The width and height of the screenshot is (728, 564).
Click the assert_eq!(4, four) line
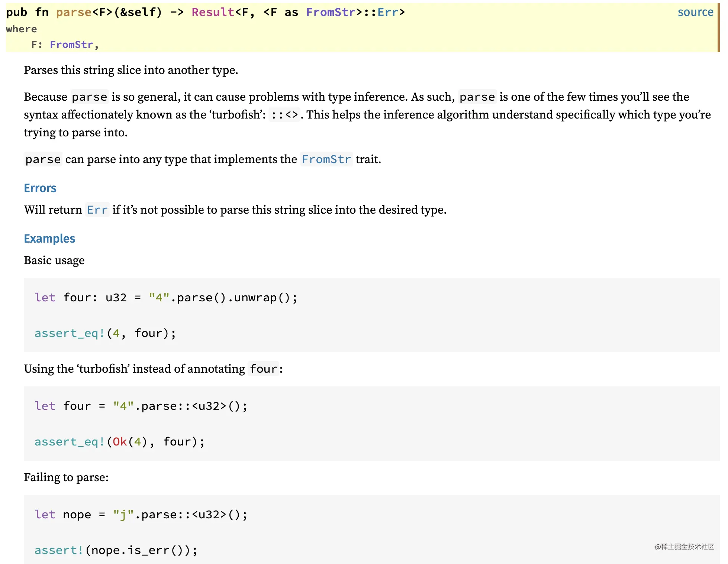[x=105, y=333]
